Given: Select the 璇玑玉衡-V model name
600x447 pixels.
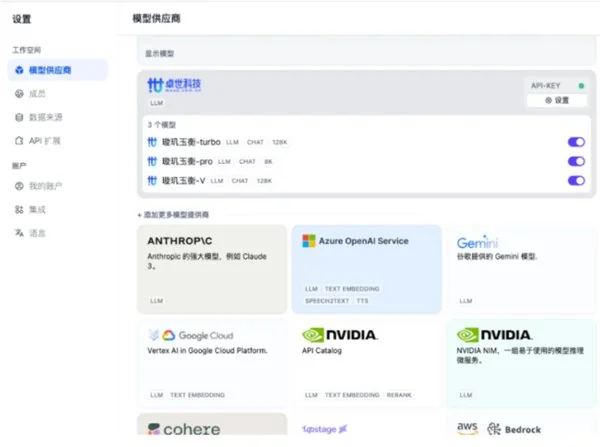Looking at the screenshot, I should tap(184, 180).
